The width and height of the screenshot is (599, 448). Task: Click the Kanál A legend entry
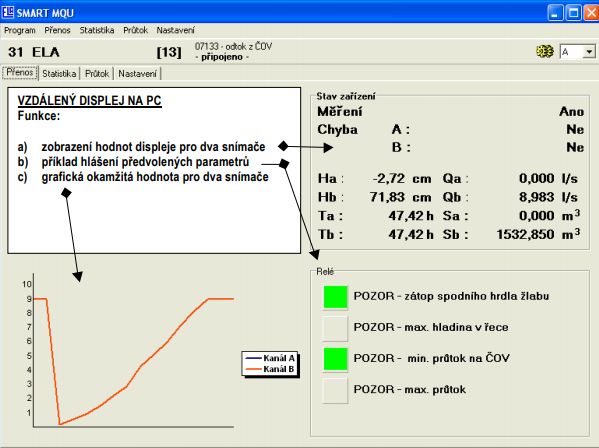click(270, 358)
